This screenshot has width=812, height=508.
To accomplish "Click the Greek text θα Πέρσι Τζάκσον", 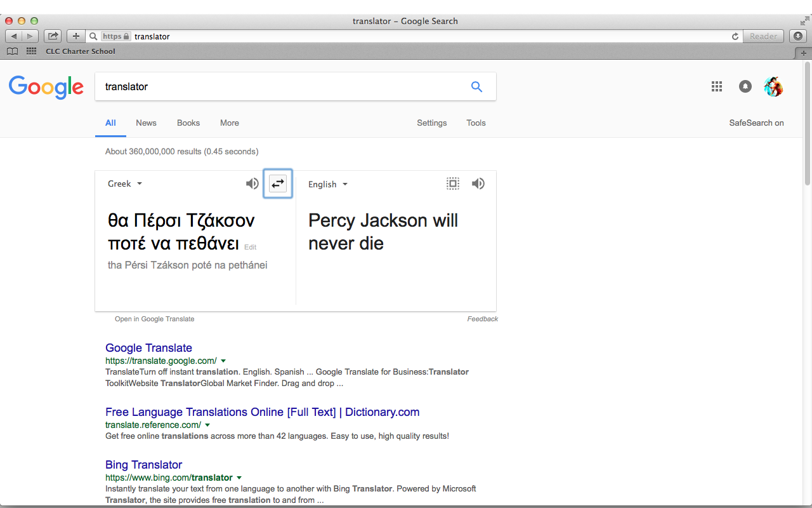I will (181, 221).
